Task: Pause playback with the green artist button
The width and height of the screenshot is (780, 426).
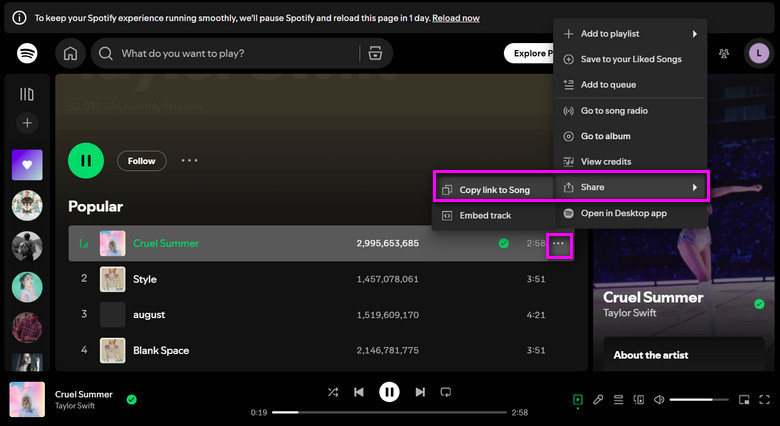Action: 86,161
